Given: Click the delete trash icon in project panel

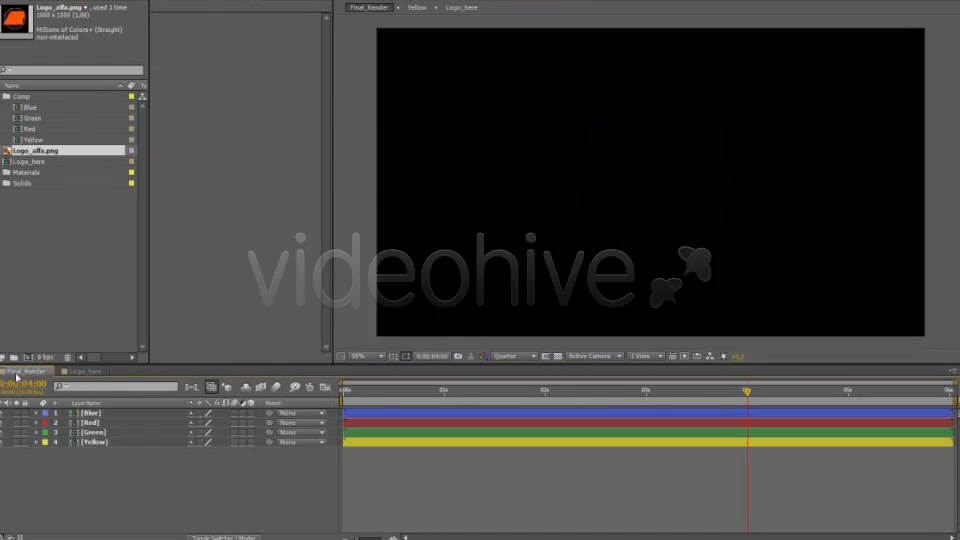Looking at the screenshot, I should coord(67,358).
